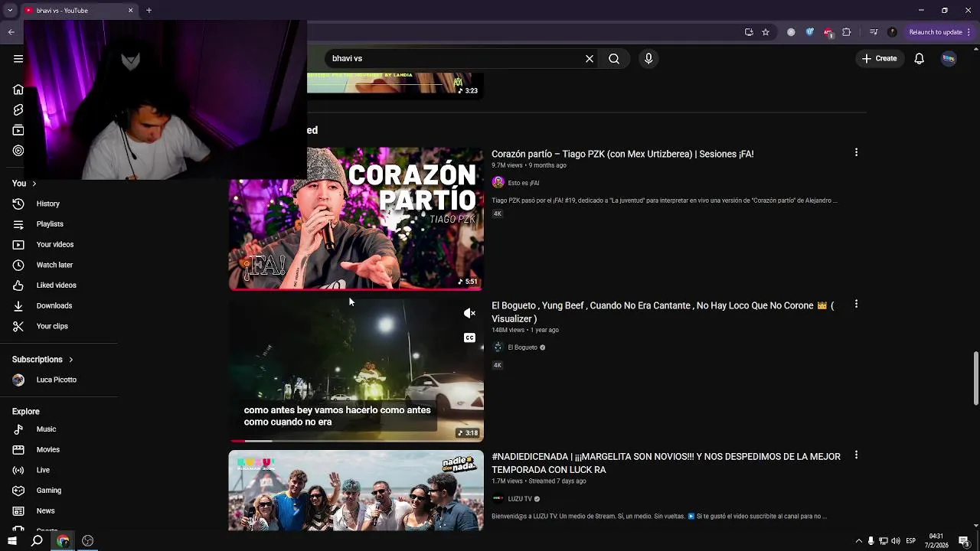The height and width of the screenshot is (551, 980).
Task: Click the ESP language indicator
Action: coord(911,541)
